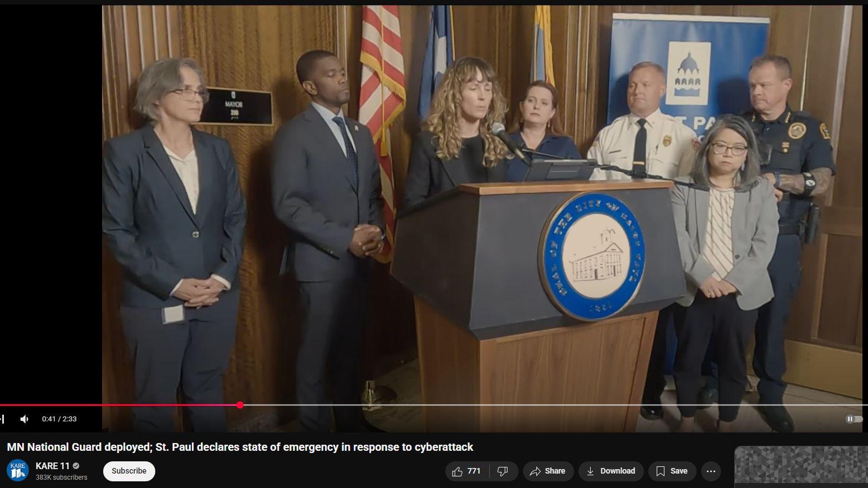Save video to a playlist

click(672, 471)
